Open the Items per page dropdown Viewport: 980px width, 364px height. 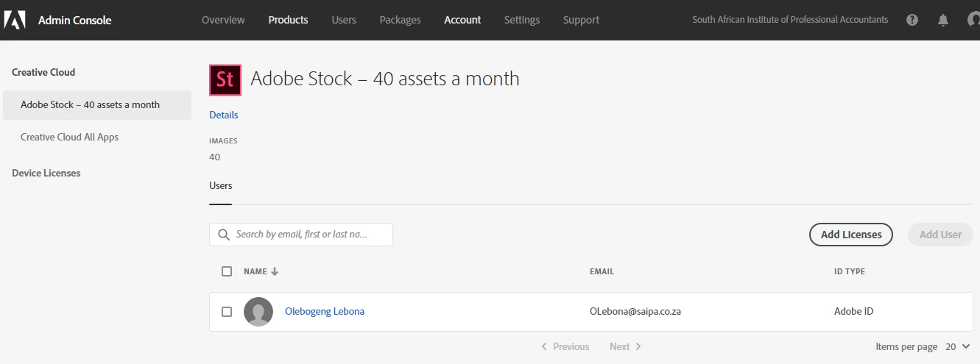(x=958, y=346)
